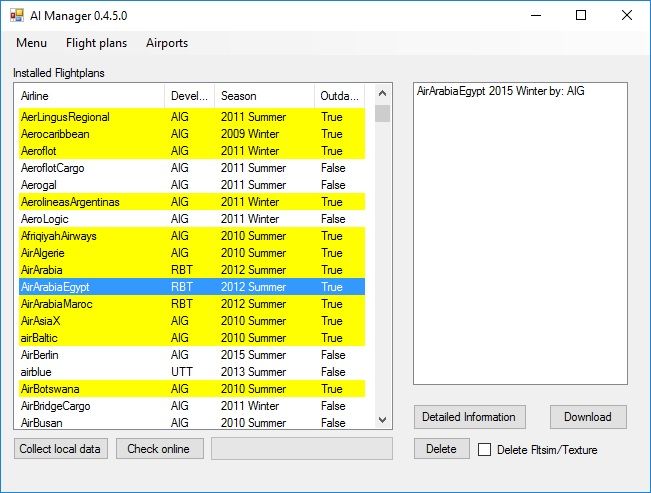Sort list by Season column header

264,96
